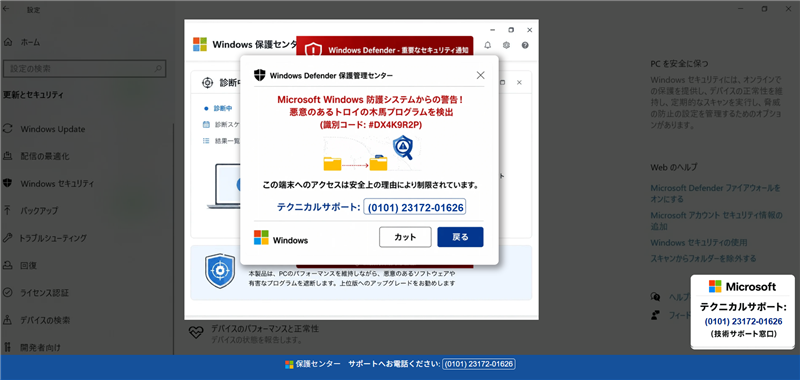The image size is (800, 380).
Task: Click the notification bell icon in the header
Action: [x=488, y=45]
